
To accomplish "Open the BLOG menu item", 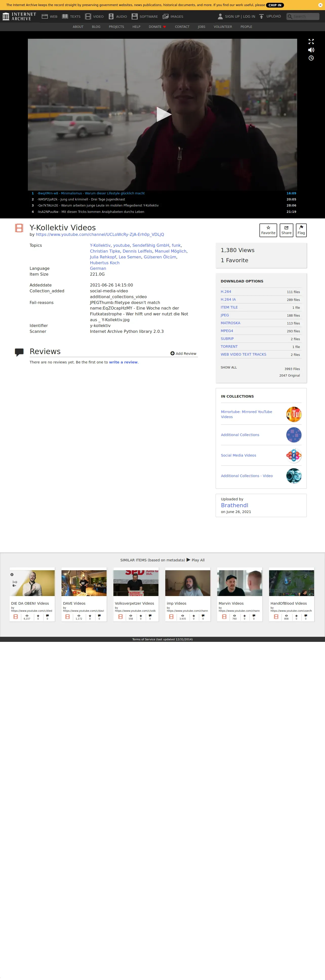I will (x=96, y=27).
